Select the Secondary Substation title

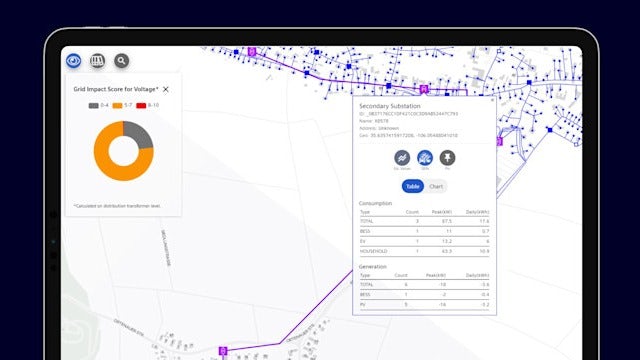390,106
